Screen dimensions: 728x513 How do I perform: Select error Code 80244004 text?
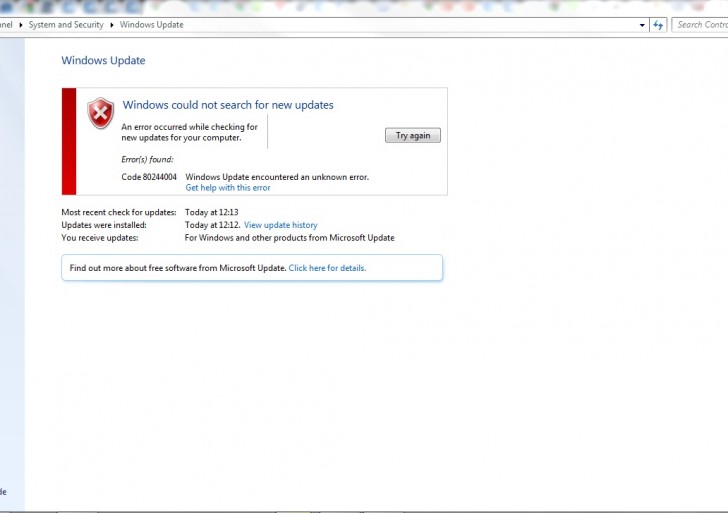tap(149, 177)
